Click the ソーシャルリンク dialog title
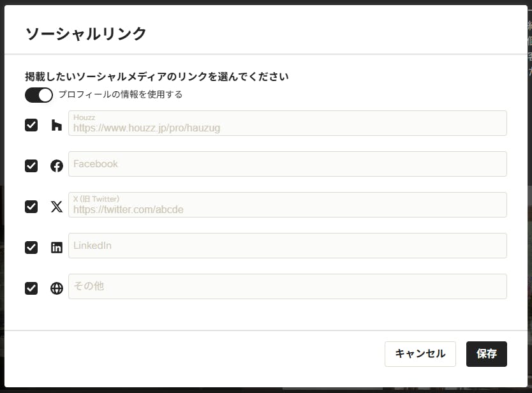Image resolution: width=532 pixels, height=393 pixels. [x=86, y=34]
